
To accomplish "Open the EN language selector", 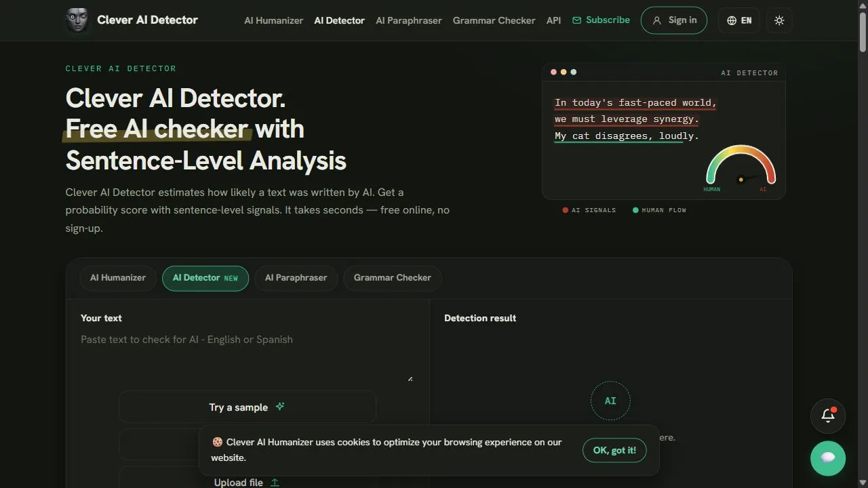I will click(739, 20).
